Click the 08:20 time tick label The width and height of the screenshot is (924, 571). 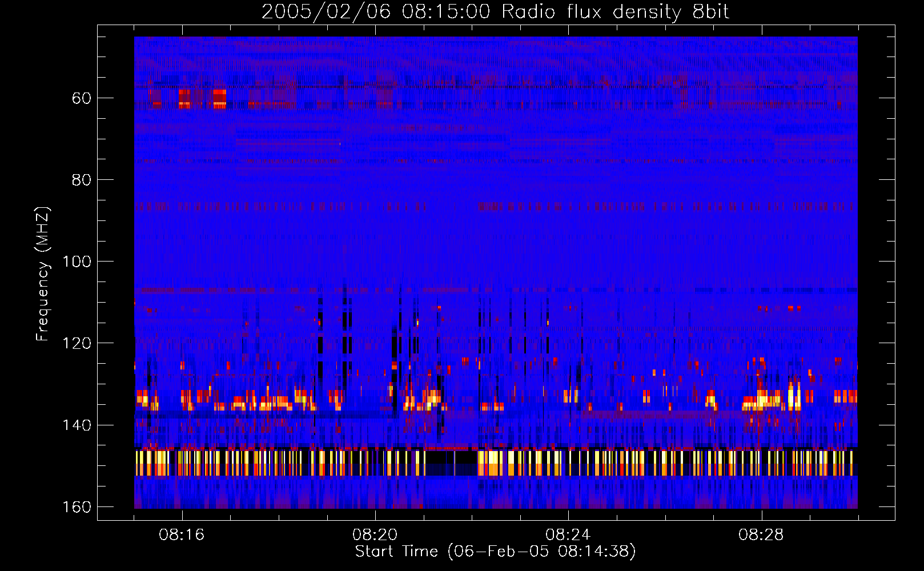point(375,535)
